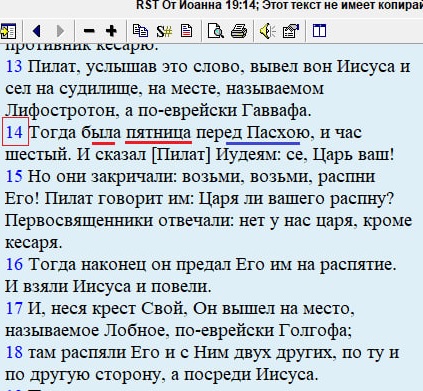
Task: Click verse number 18
Action: 14,352
